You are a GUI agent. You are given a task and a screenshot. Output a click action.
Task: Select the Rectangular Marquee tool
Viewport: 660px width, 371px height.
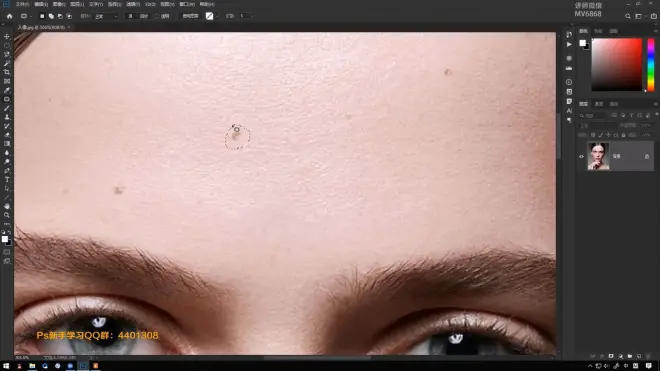7,45
